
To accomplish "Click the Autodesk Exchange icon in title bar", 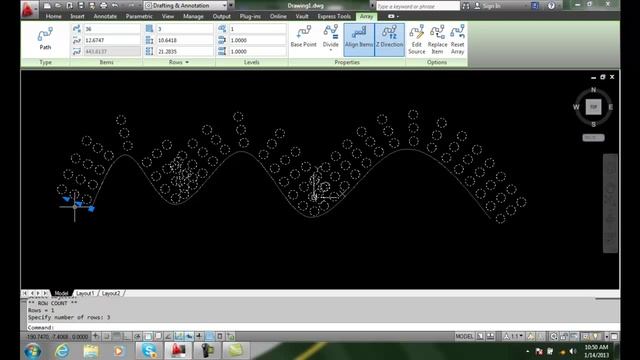I will coord(535,6).
